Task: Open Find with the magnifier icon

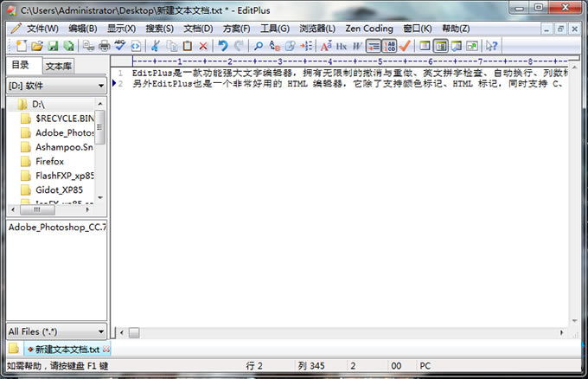Action: [x=259, y=46]
